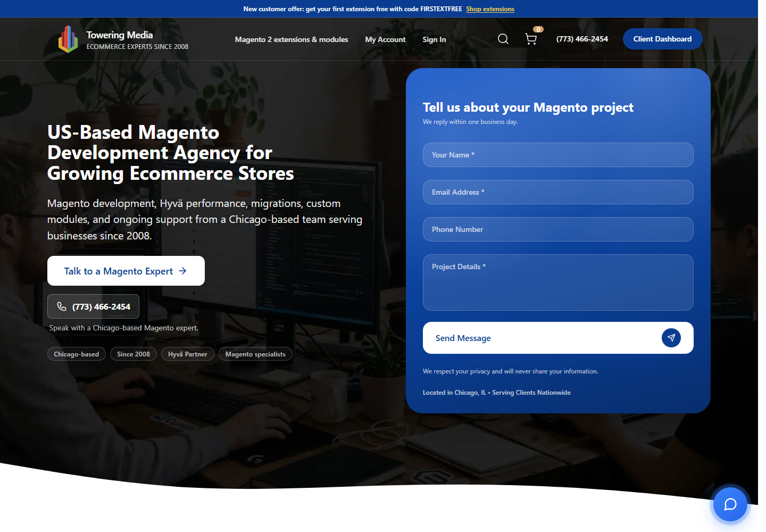Click the text We reply within one business day

click(x=470, y=122)
